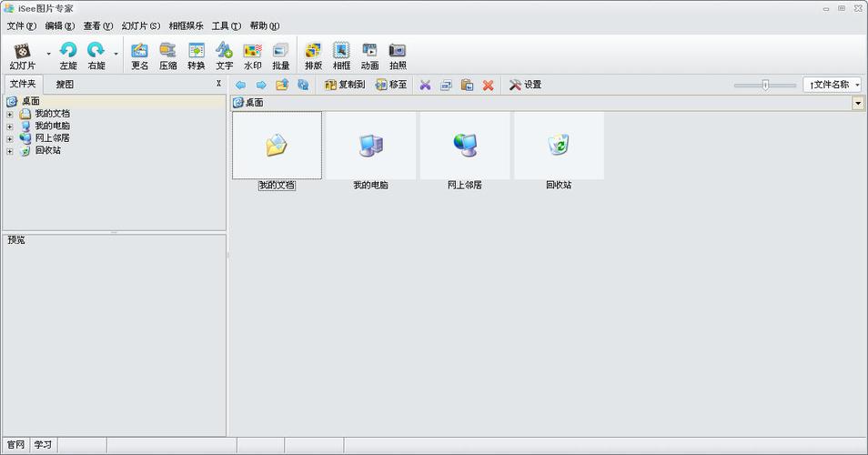The height and width of the screenshot is (455, 868).
Task: Switch to the 搜图 tab
Action: pyautogui.click(x=65, y=84)
